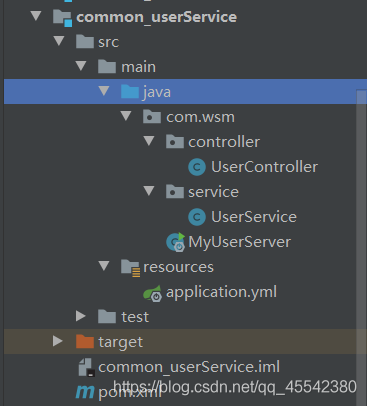Open the common_userService.iml file
Image resolution: width=367 pixels, height=406 pixels.
coord(189,367)
